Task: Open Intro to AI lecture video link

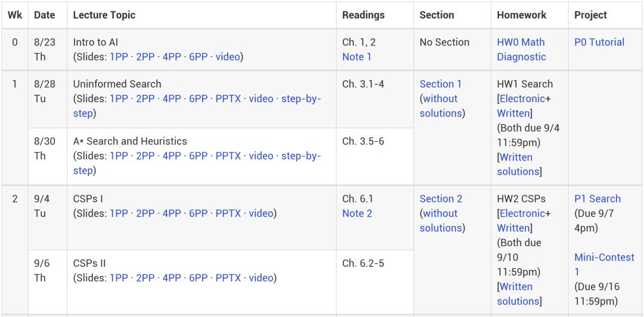Action: coord(228,57)
